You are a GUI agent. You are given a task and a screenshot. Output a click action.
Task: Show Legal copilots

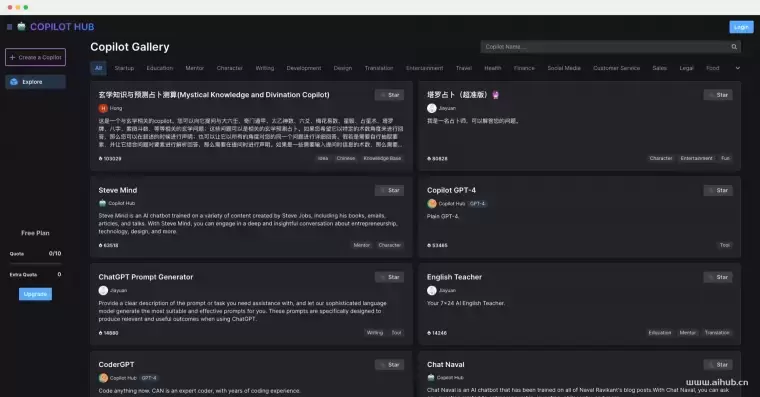click(x=686, y=68)
